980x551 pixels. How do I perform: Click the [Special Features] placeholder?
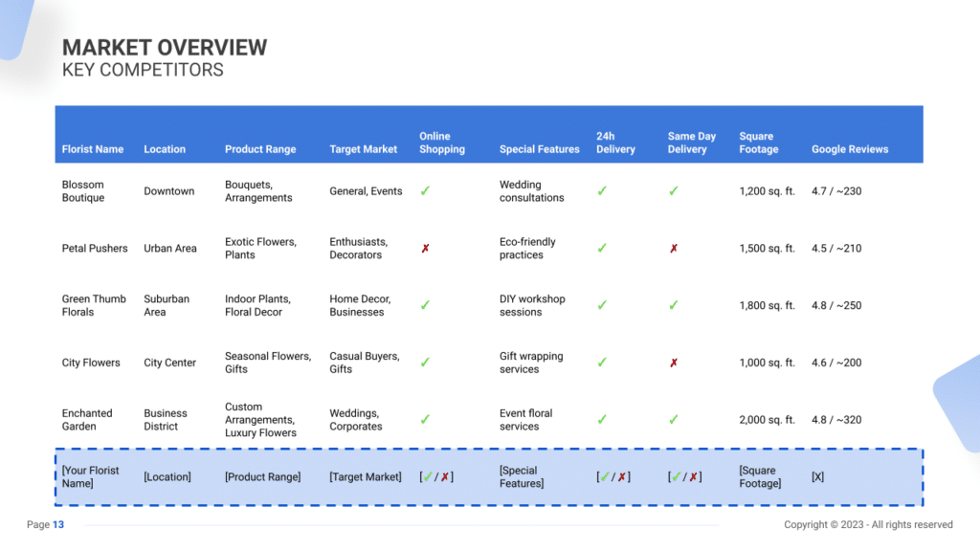pos(522,477)
